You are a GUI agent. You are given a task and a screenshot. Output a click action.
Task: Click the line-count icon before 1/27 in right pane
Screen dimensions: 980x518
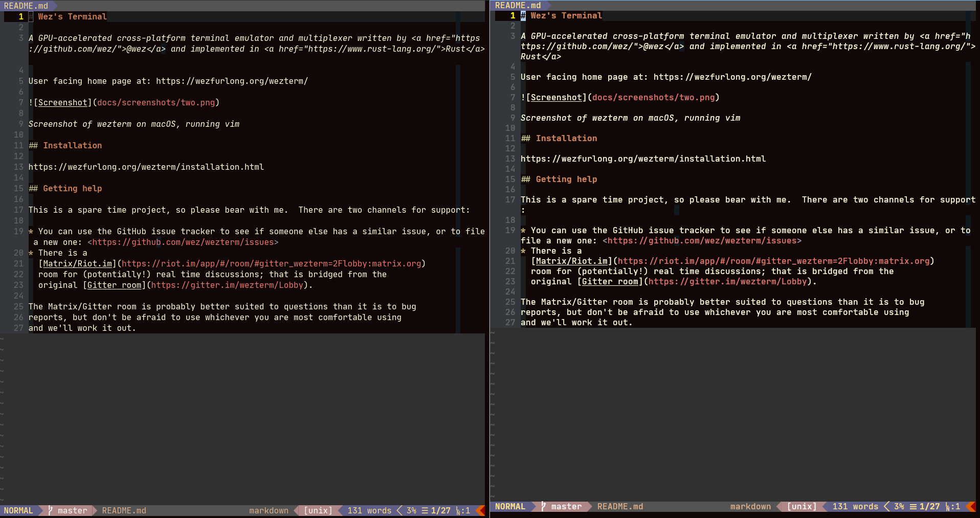point(913,506)
